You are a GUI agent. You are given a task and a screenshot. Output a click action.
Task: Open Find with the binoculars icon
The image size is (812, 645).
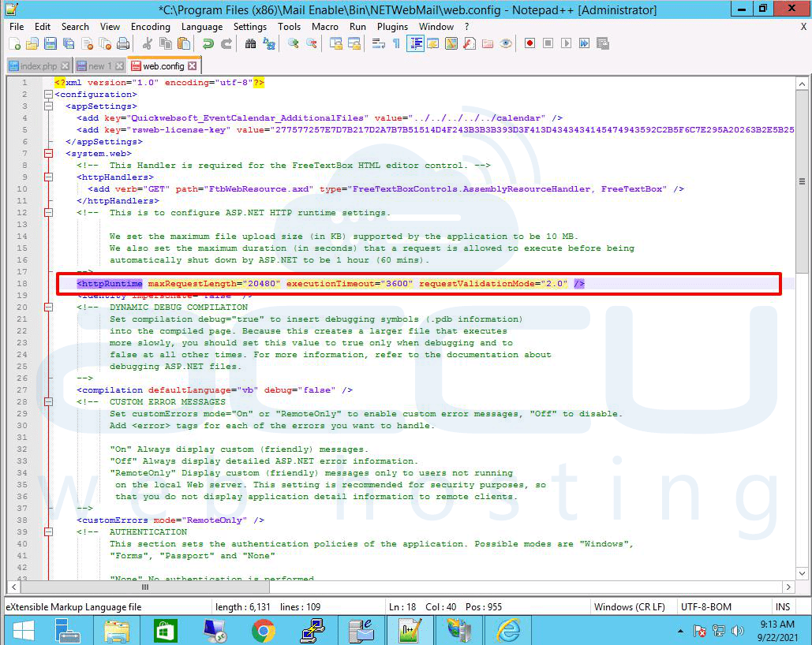pyautogui.click(x=251, y=44)
